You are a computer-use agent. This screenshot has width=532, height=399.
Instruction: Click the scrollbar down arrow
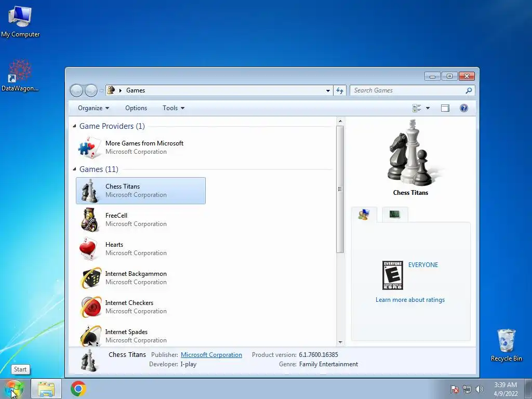(340, 342)
